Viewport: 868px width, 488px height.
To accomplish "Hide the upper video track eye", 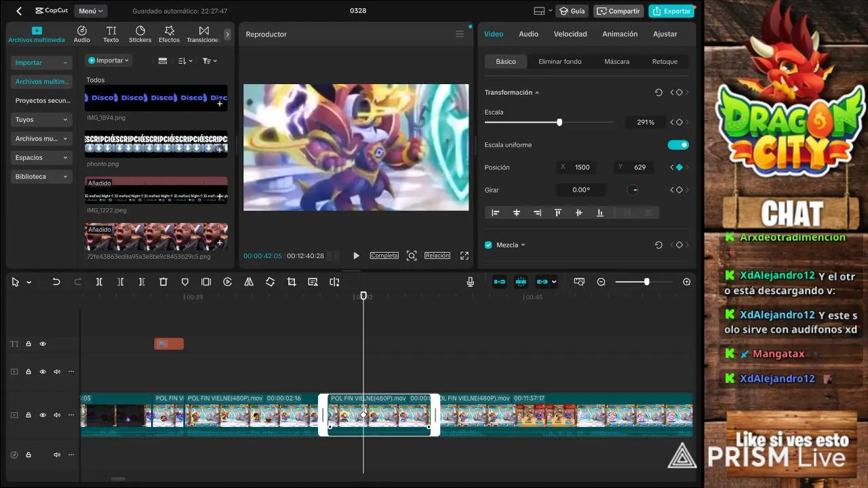I will (43, 371).
